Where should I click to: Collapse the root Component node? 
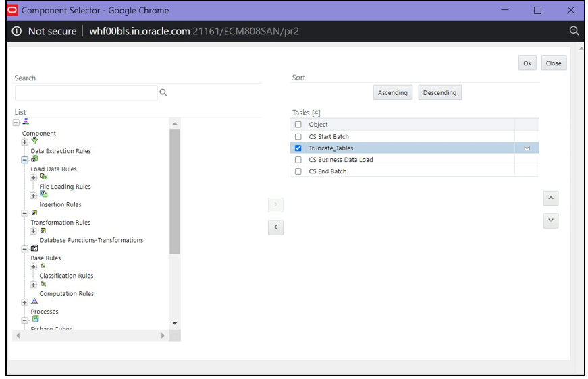click(x=16, y=123)
